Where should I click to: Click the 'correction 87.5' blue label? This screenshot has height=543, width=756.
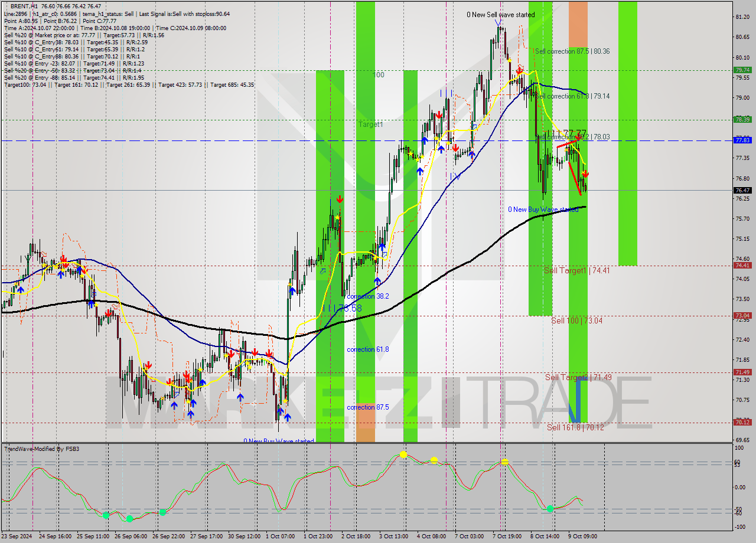pos(368,407)
